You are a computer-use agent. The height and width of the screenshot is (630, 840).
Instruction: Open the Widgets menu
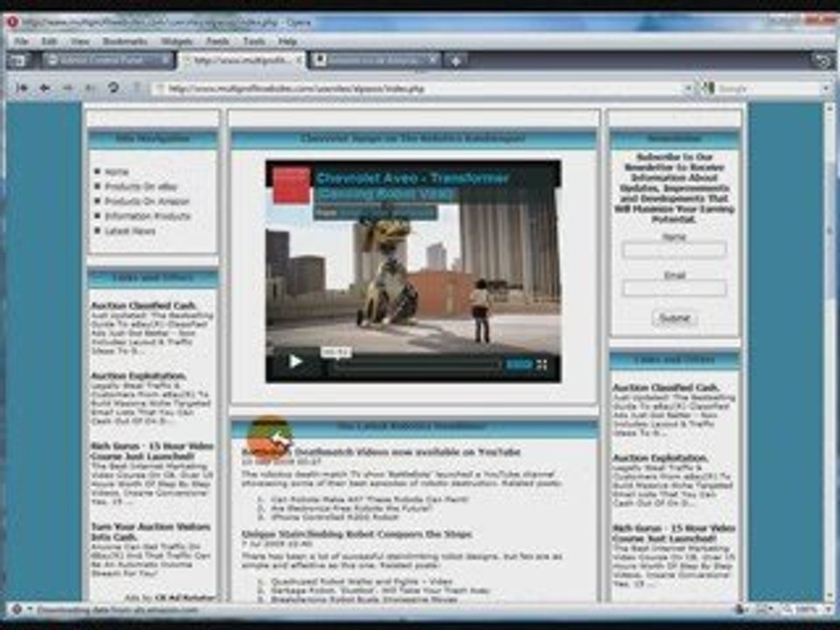pyautogui.click(x=177, y=41)
